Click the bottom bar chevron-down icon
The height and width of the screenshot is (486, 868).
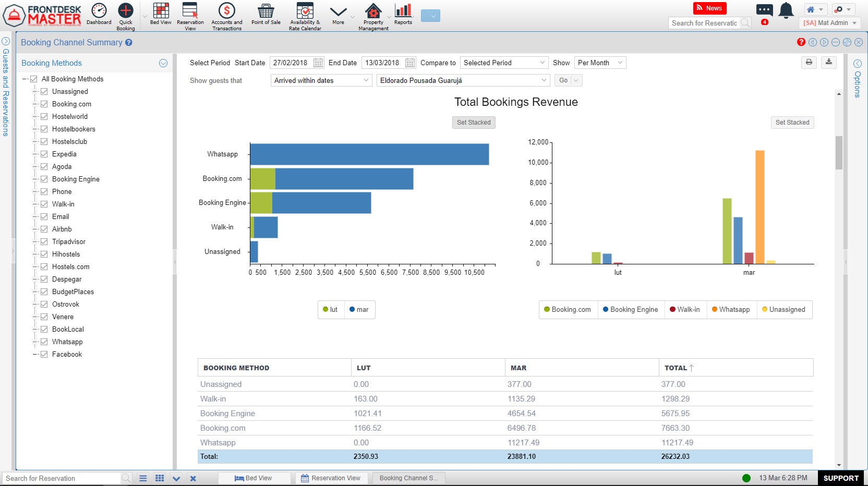[x=176, y=478]
